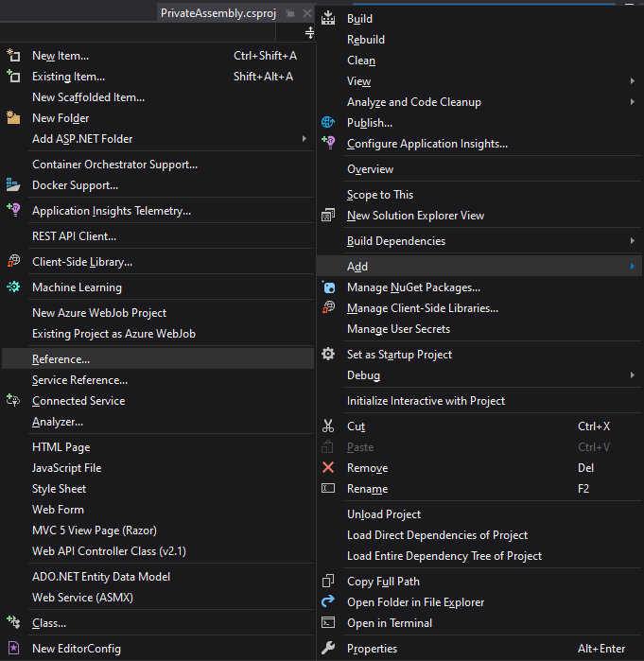This screenshot has height=661, width=644.
Task: Click the Properties wrench icon
Action: click(328, 649)
